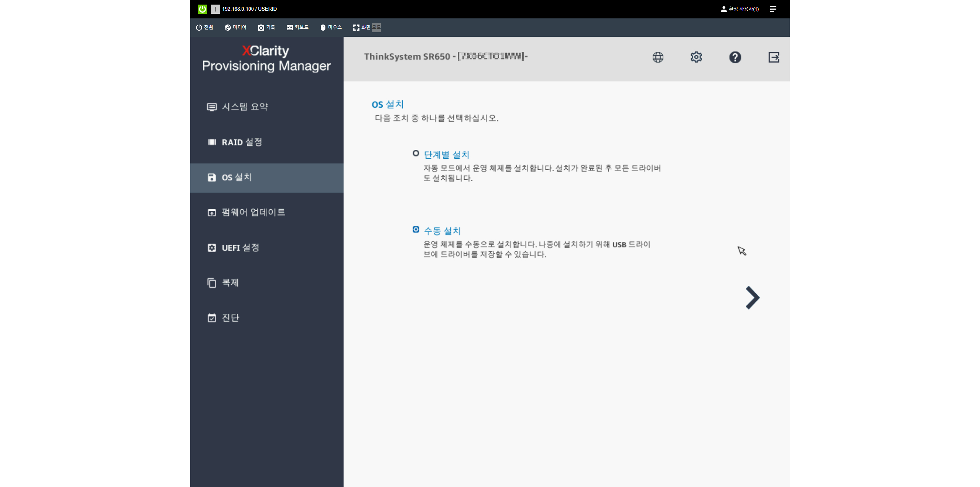The height and width of the screenshot is (487, 980).
Task: Go to RAID 설정 in sidebar
Action: point(242,142)
